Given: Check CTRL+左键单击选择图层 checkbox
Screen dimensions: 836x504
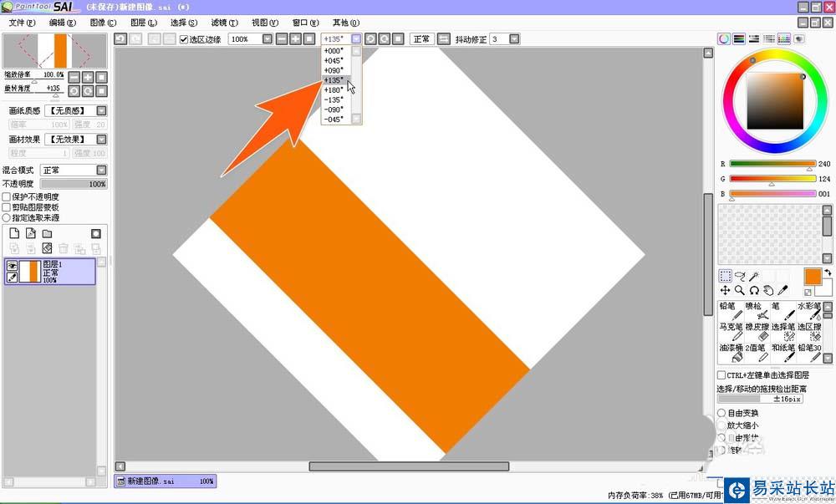Looking at the screenshot, I should (x=721, y=375).
